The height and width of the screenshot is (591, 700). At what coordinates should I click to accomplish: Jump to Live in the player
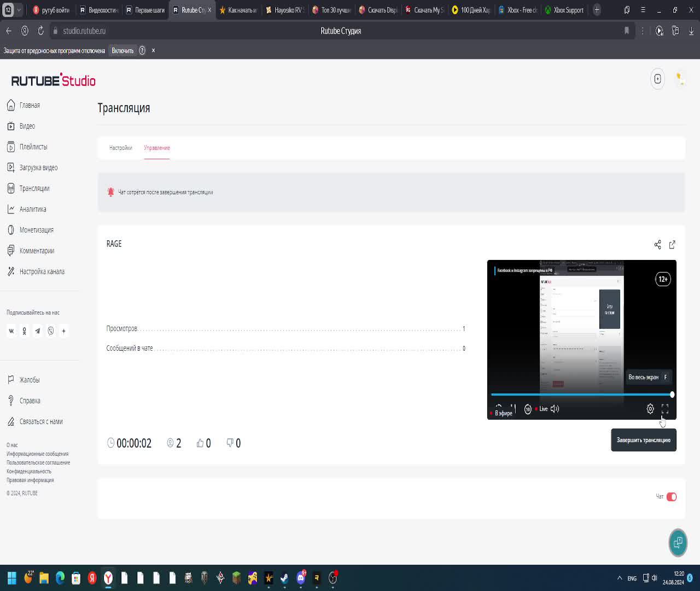(x=542, y=409)
